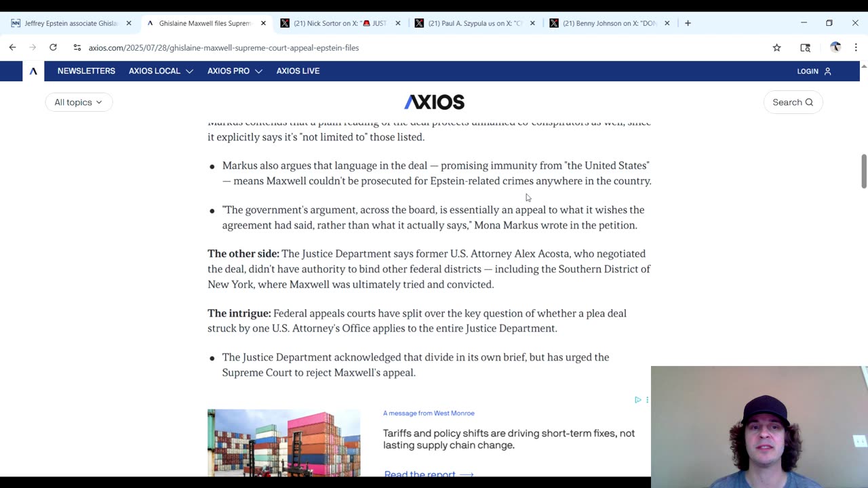868x488 pixels.
Task: Expand the AXIOS PRO dropdown
Action: [235, 71]
